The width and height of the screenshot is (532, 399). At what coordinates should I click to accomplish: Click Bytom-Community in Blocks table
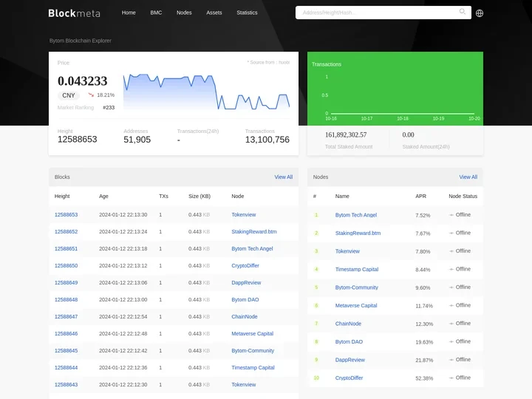(x=253, y=350)
